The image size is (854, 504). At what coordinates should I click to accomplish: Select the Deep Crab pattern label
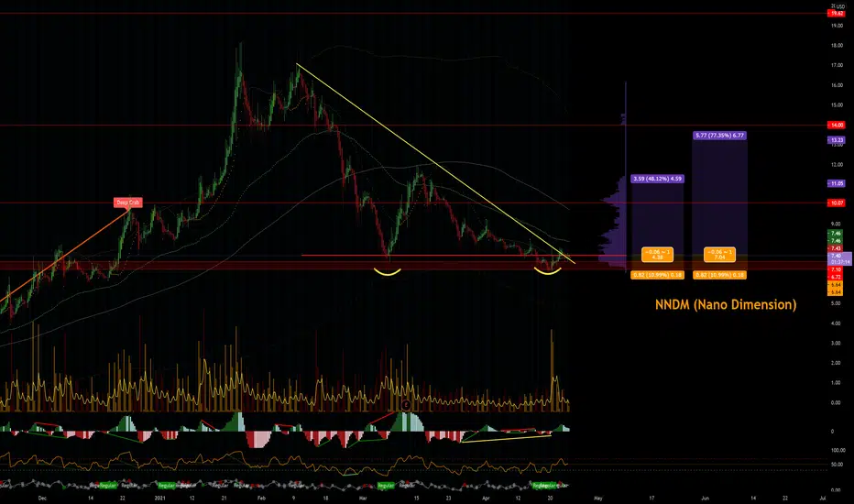coord(128,203)
